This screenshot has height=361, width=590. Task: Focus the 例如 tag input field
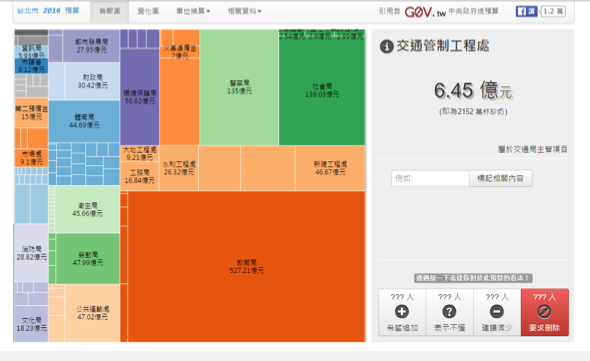(x=430, y=178)
